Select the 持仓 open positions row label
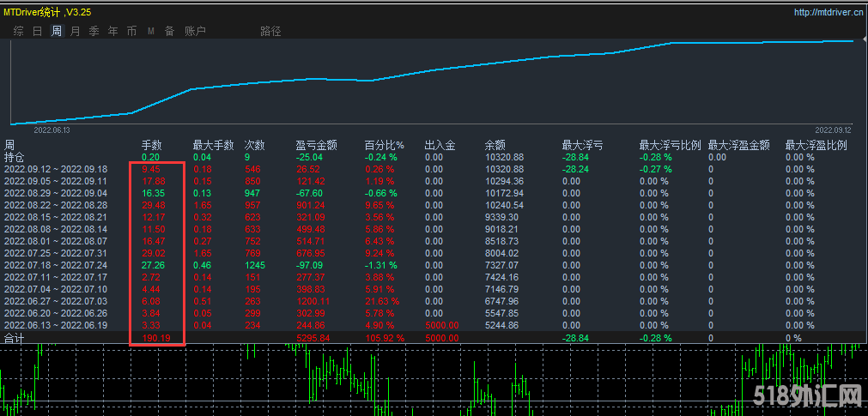868x416 pixels. pos(15,157)
